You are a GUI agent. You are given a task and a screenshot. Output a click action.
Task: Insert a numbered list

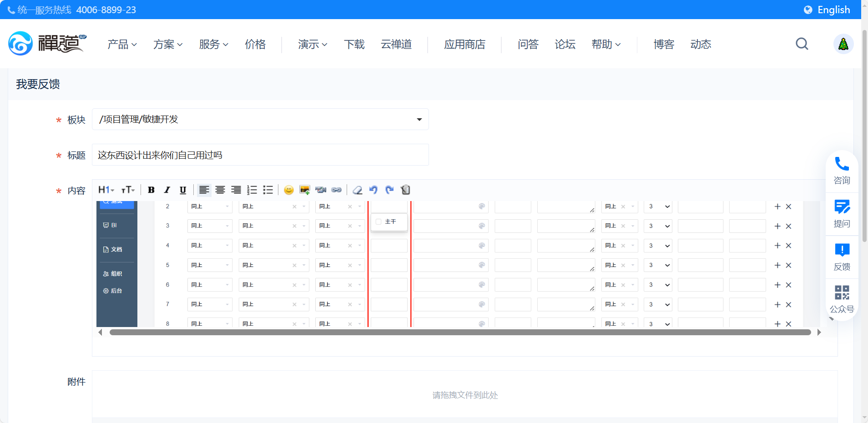[x=252, y=190]
